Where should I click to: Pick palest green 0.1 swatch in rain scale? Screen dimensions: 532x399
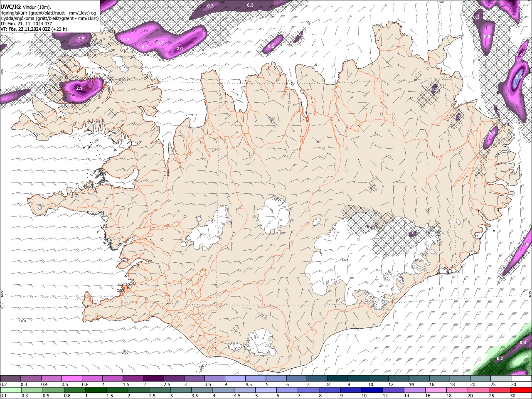coord(10,390)
